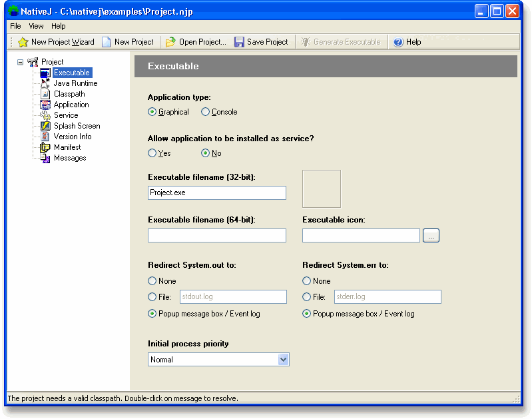Select the Version Info tree item
This screenshot has width=532, height=419.
tap(73, 137)
